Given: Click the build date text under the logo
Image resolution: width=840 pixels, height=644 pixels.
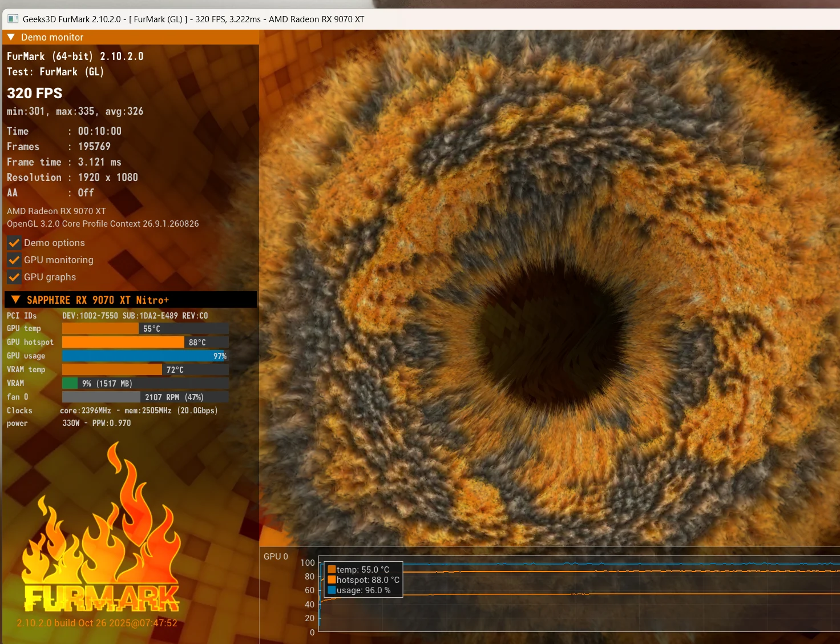Looking at the screenshot, I should (x=97, y=623).
